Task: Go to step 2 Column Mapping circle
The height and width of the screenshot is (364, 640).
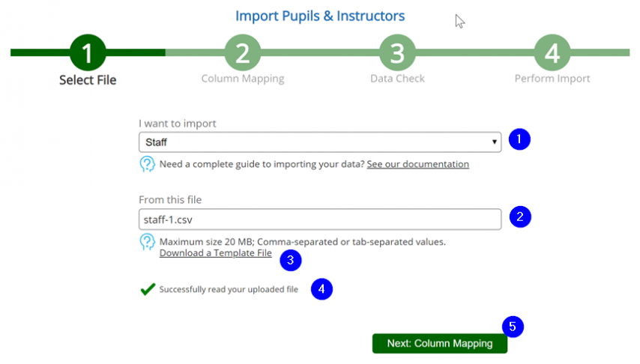Action: (243, 52)
